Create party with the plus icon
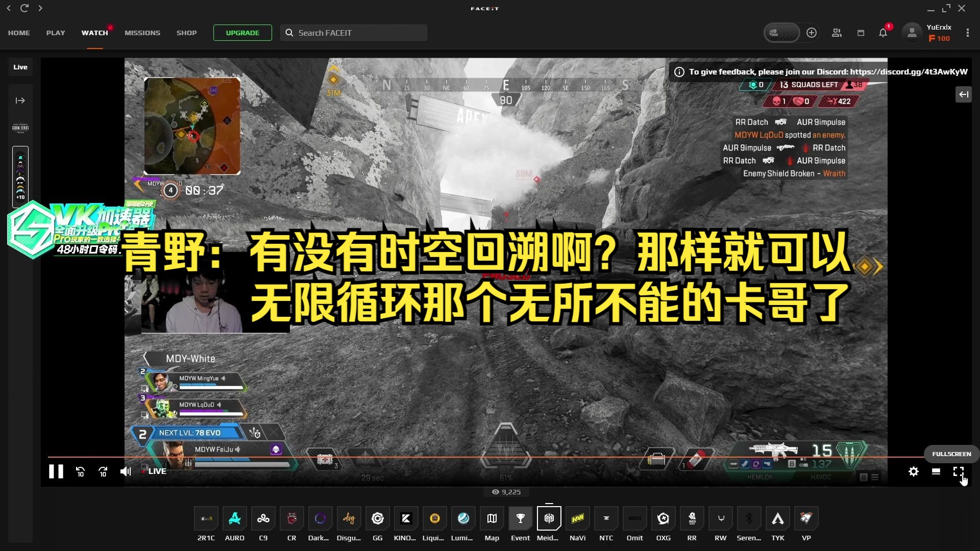 click(x=812, y=33)
